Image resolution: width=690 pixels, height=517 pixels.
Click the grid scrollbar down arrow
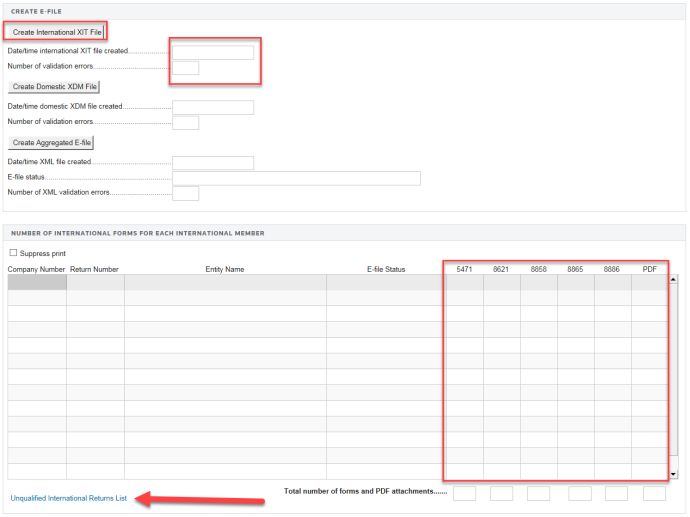tap(673, 474)
